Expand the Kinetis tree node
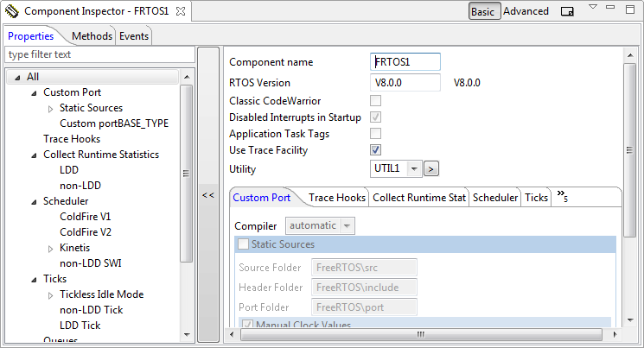This screenshot has height=348, width=644. pyautogui.click(x=50, y=248)
